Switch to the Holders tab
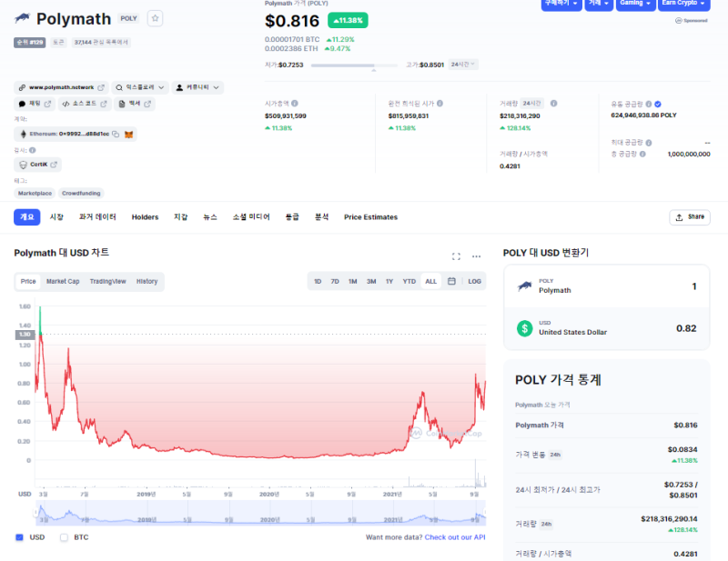Screen dimensions: 728x561 click(145, 217)
